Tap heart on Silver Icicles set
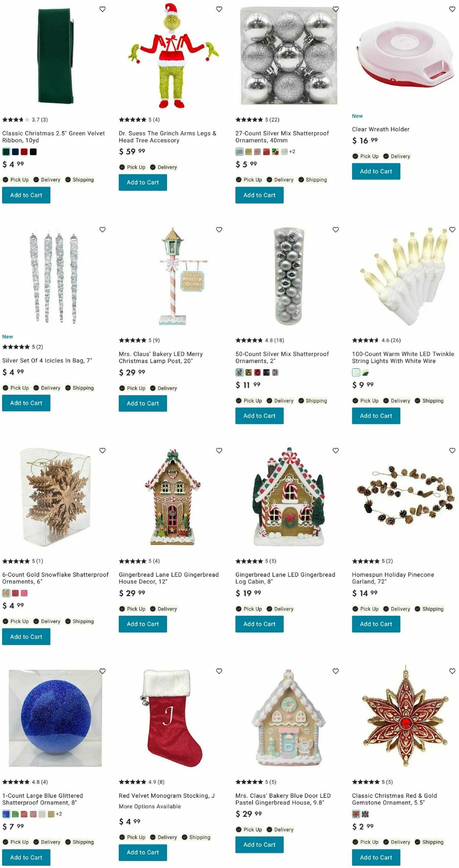 pyautogui.click(x=103, y=230)
